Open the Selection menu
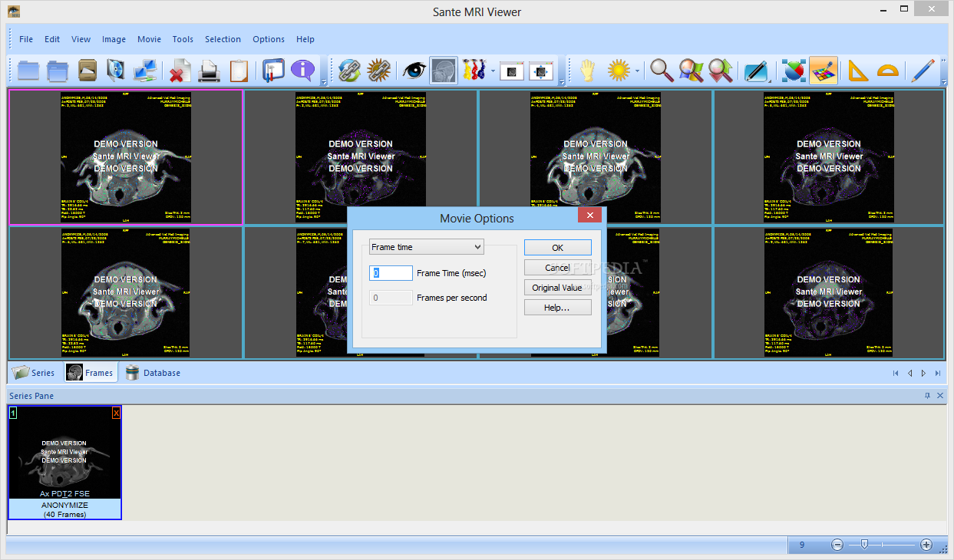Screen dimensions: 954x560 (223, 39)
